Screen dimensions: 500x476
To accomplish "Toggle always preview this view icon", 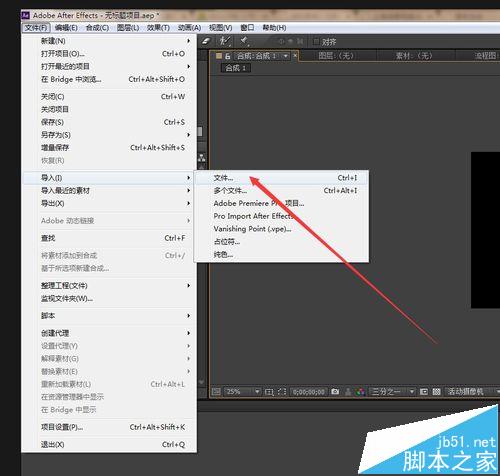I will click(x=216, y=391).
